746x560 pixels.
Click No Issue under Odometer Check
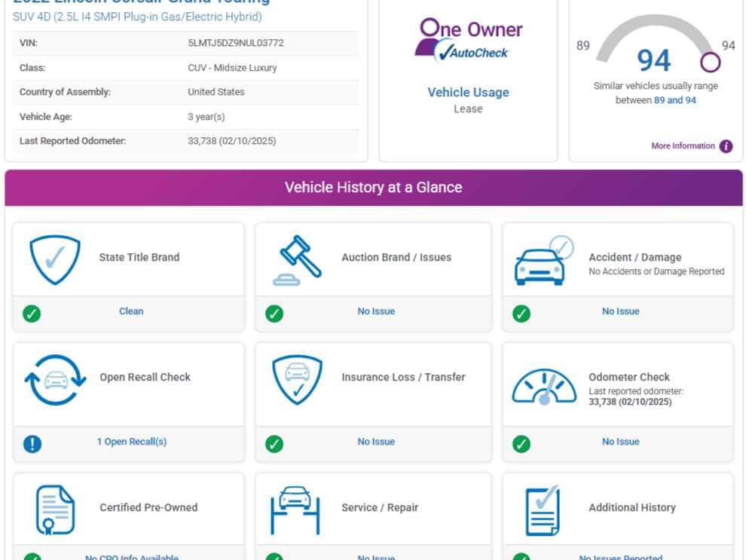tap(621, 442)
